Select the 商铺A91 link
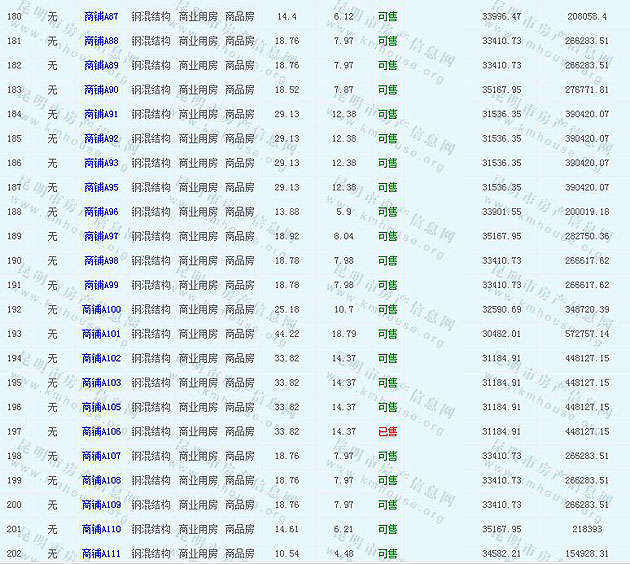 101,114
